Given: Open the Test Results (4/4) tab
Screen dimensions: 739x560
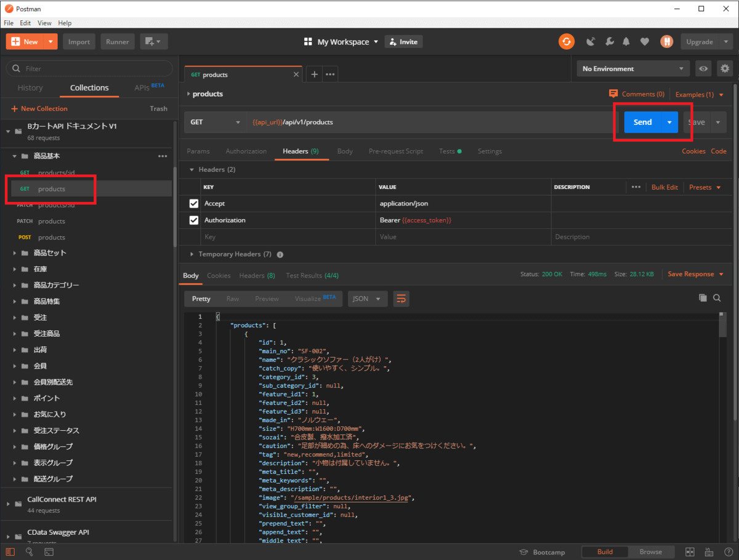Looking at the screenshot, I should point(312,276).
